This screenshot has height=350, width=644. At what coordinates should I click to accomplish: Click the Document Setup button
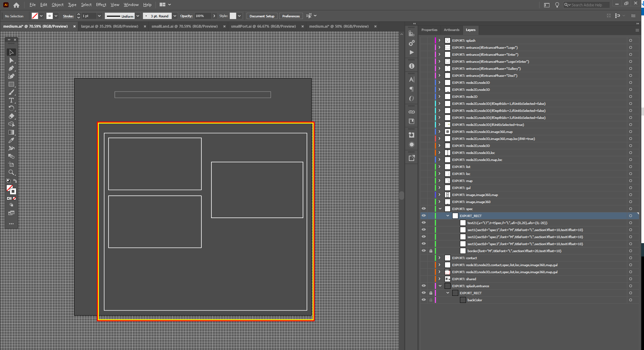point(262,16)
